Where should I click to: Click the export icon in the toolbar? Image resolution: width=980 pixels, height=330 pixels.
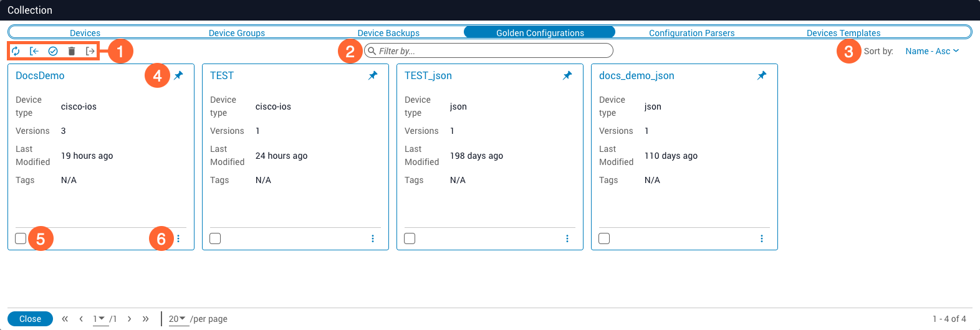(x=90, y=51)
